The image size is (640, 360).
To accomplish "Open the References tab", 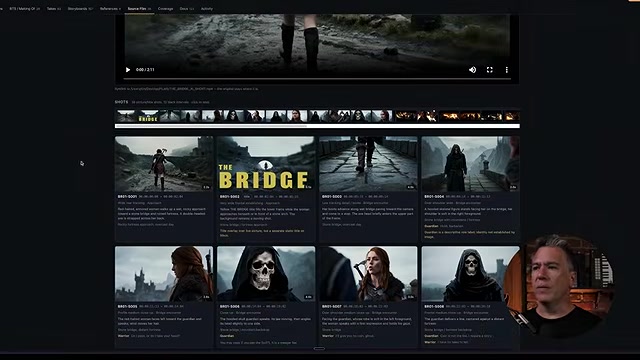I will pyautogui.click(x=110, y=9).
